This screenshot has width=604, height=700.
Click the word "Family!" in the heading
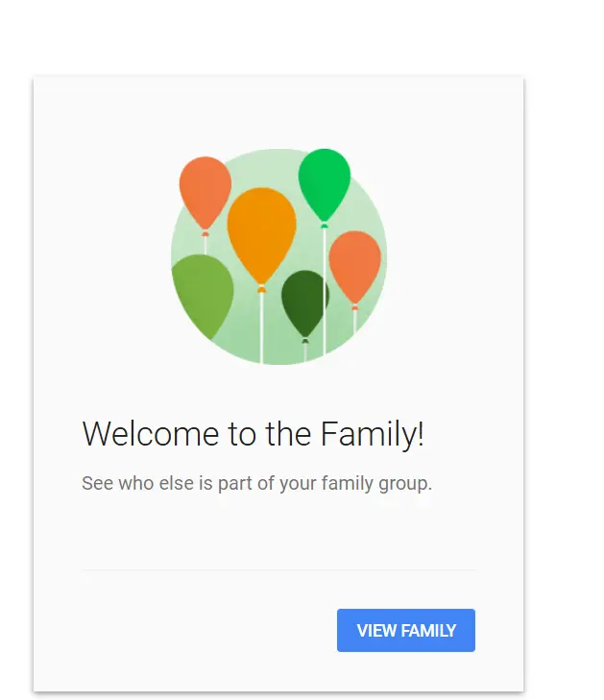pos(373,433)
